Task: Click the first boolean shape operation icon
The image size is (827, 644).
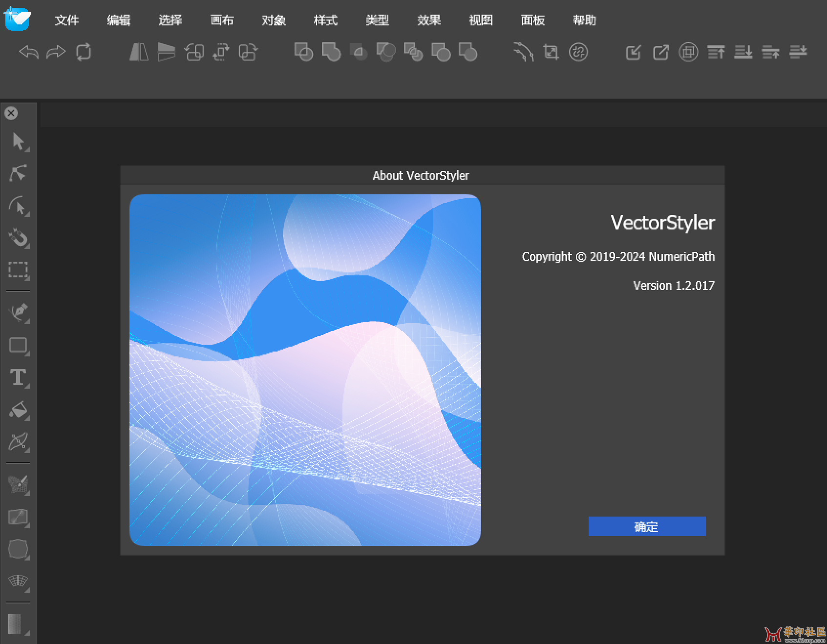Action: (x=303, y=52)
